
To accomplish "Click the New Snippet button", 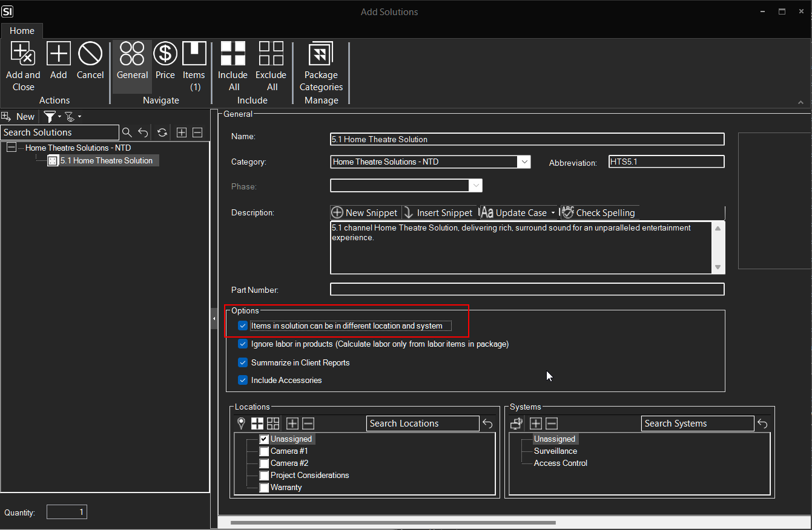I will (365, 213).
